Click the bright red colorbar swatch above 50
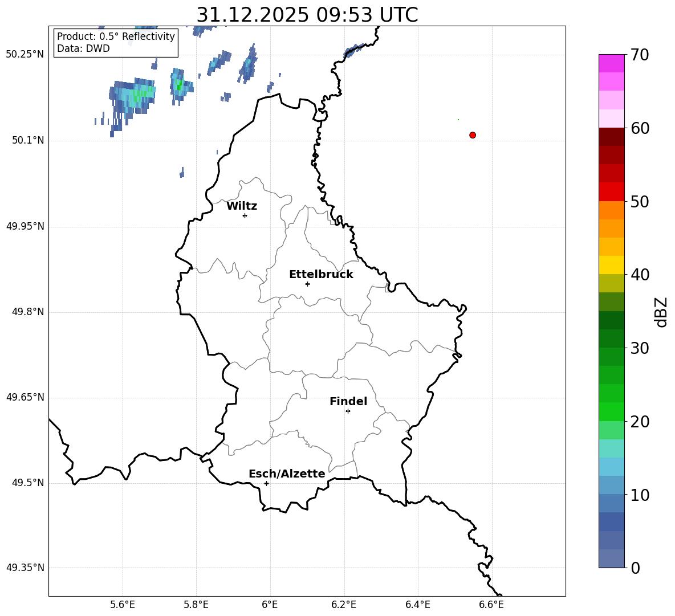This screenshot has height=616, width=675. point(611,192)
